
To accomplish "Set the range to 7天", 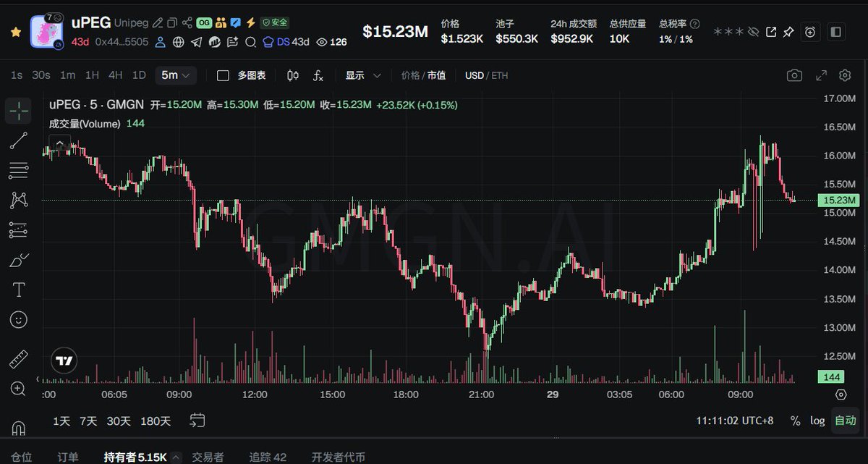I will coord(88,421).
